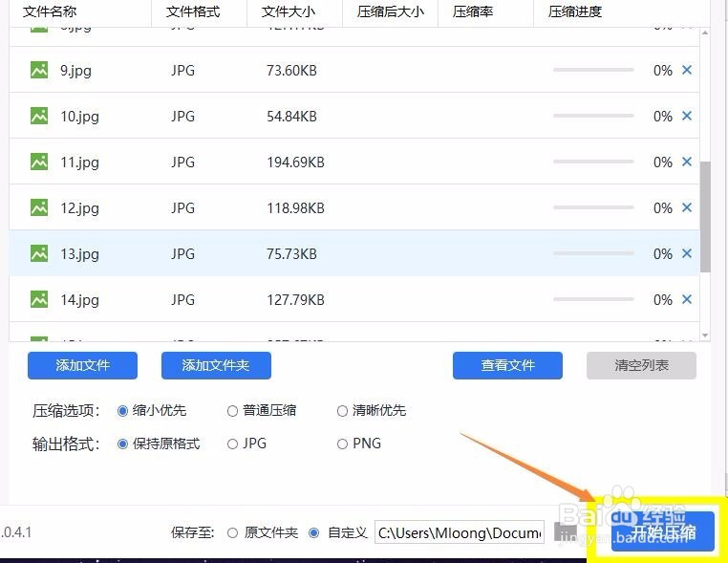Click the 添加文件 button

click(x=83, y=365)
